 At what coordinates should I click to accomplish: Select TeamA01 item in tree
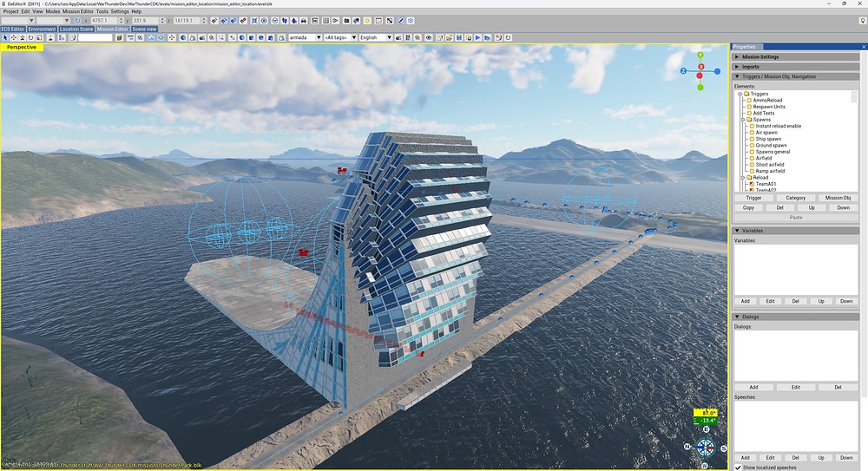tap(766, 184)
